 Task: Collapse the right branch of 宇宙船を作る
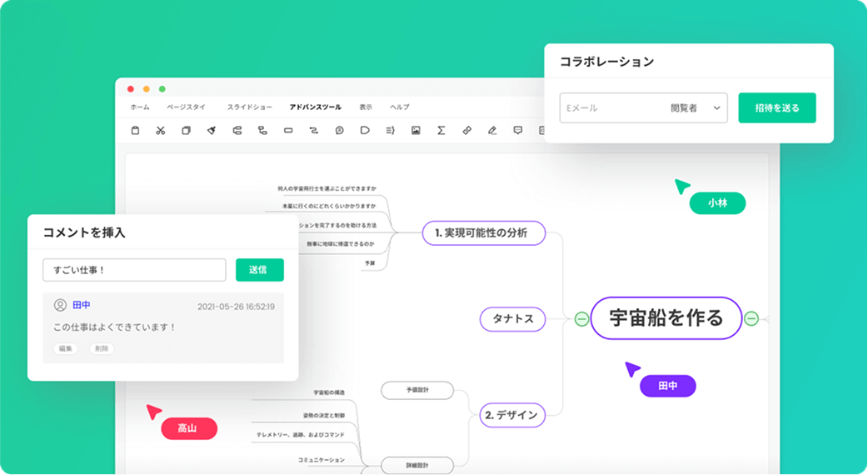[751, 318]
